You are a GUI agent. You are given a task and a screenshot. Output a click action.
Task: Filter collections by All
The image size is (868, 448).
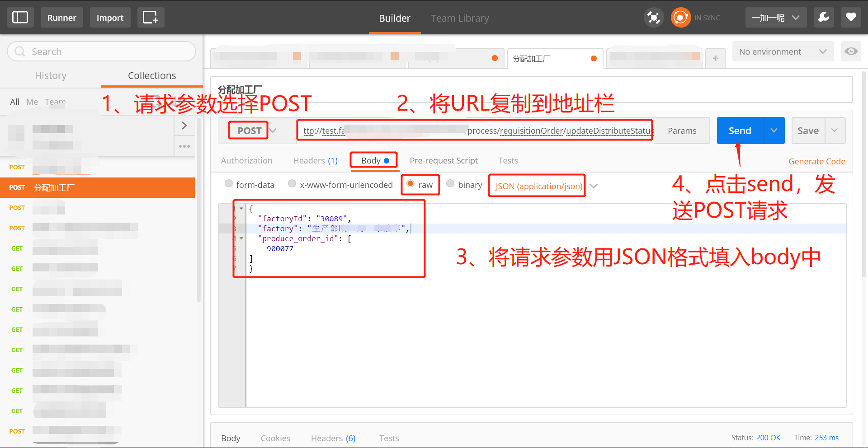pyautogui.click(x=14, y=102)
